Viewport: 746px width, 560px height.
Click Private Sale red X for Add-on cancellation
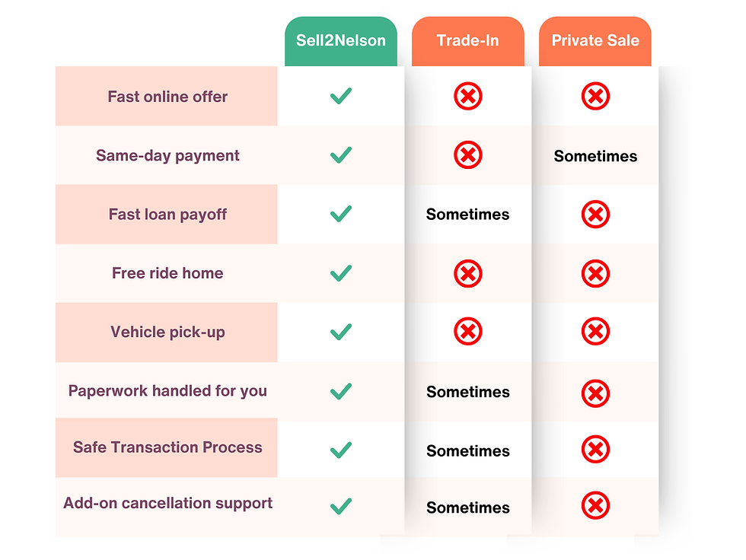(x=595, y=506)
